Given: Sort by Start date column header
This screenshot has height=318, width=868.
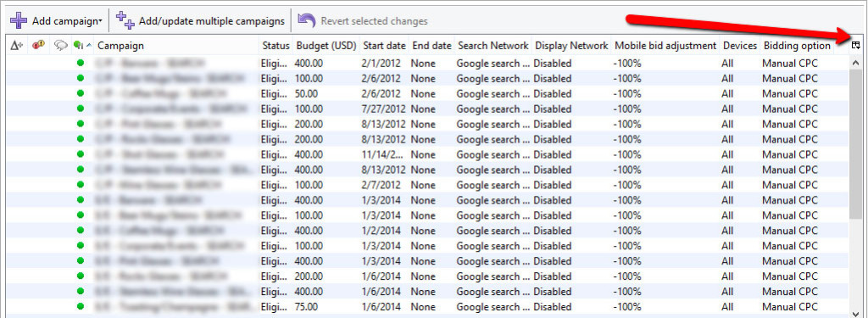Looking at the screenshot, I should click(x=384, y=46).
